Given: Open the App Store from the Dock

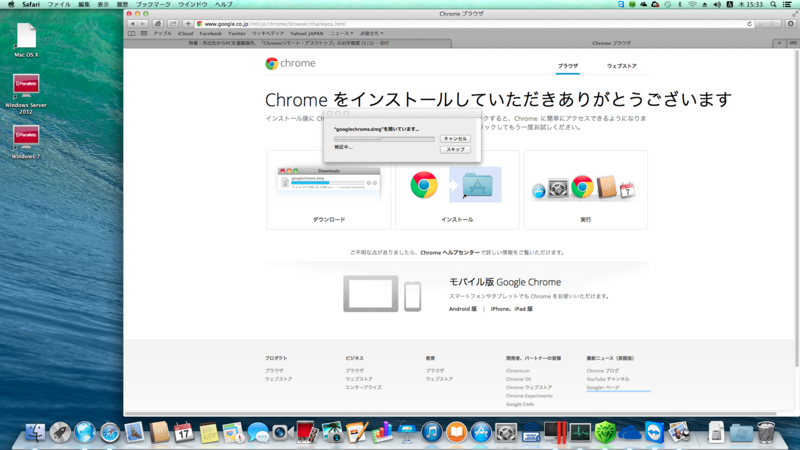Looking at the screenshot, I should click(x=481, y=432).
